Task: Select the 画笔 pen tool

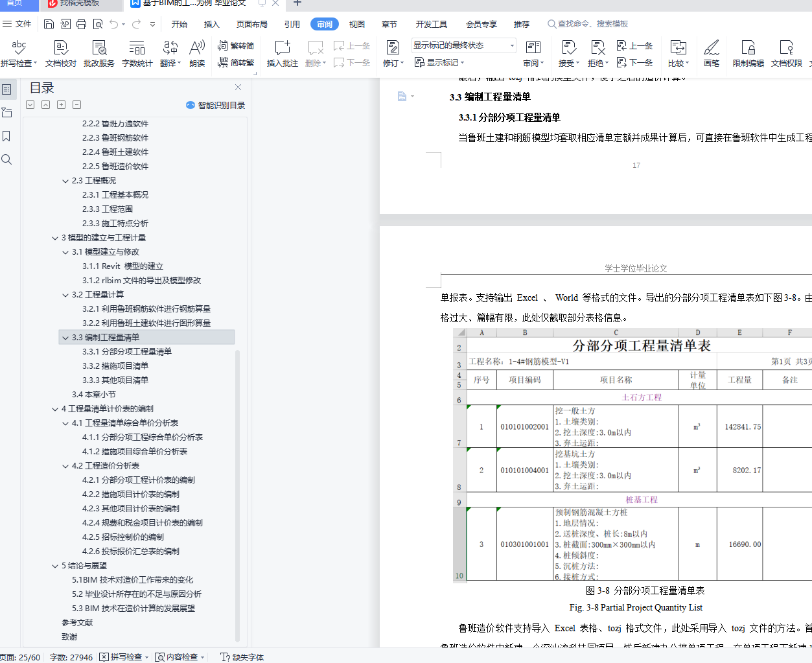Action: (x=712, y=53)
